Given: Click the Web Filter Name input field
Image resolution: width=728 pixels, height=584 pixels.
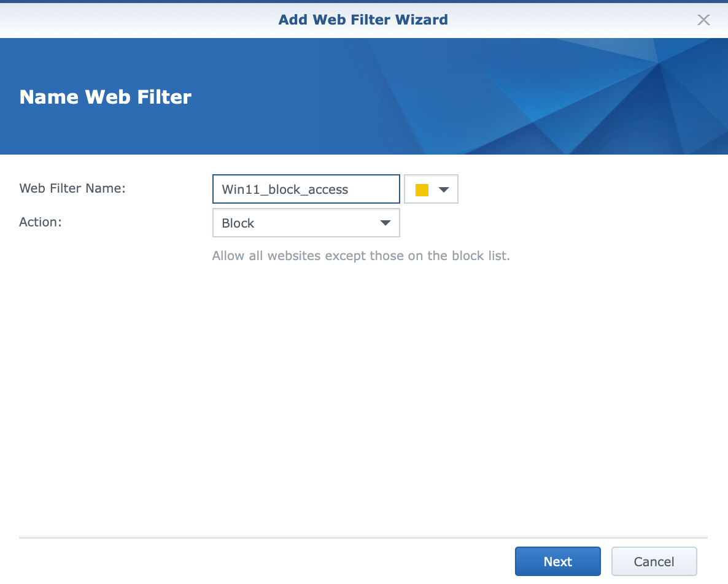Looking at the screenshot, I should [x=306, y=189].
